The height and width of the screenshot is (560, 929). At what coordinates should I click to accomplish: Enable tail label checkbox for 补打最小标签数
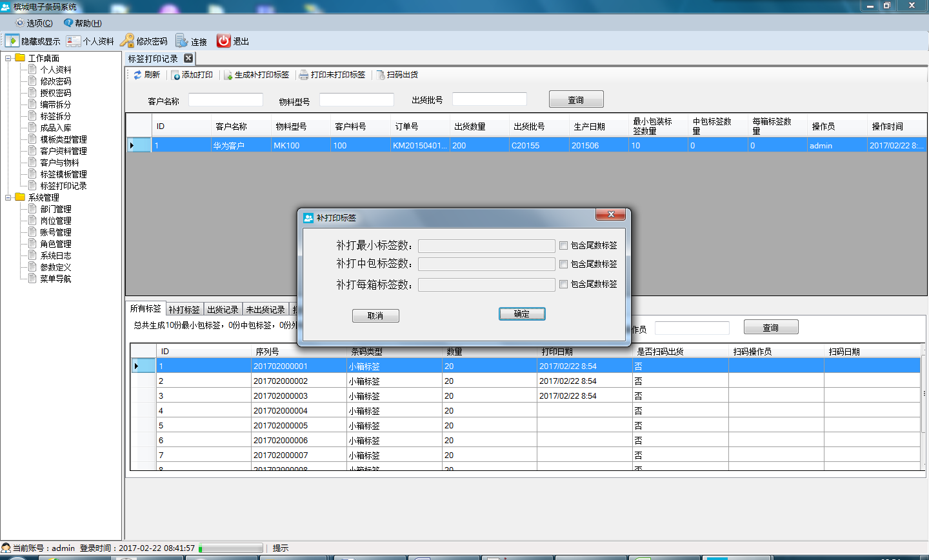564,245
